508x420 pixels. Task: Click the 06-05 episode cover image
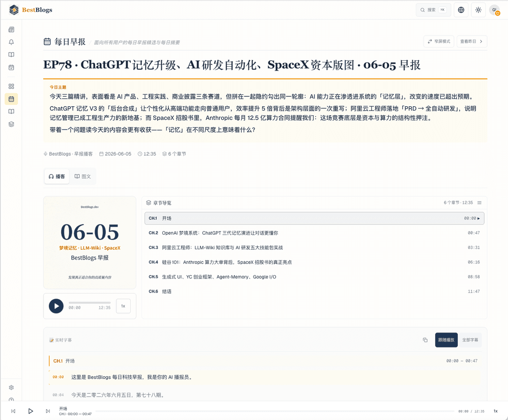(90, 243)
